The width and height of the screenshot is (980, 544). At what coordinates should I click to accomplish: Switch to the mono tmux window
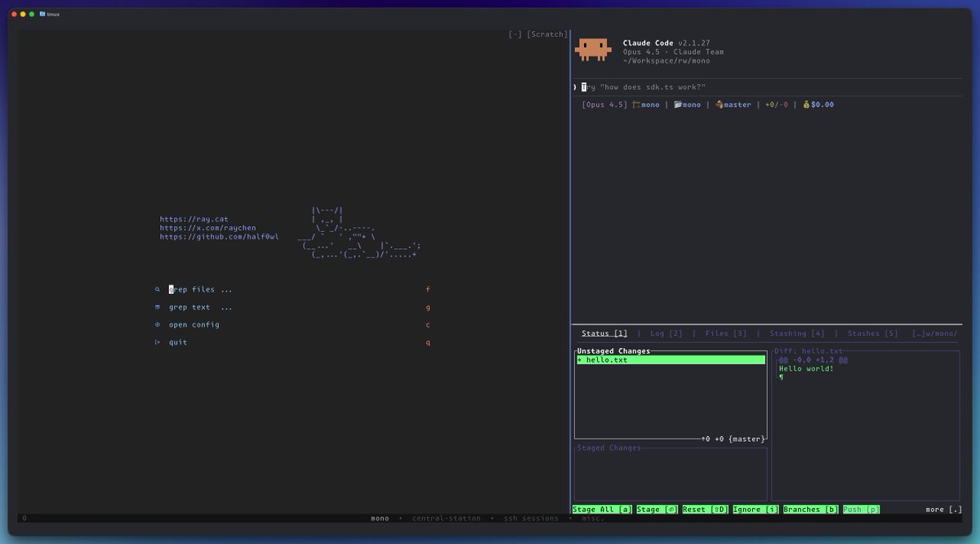click(x=380, y=519)
